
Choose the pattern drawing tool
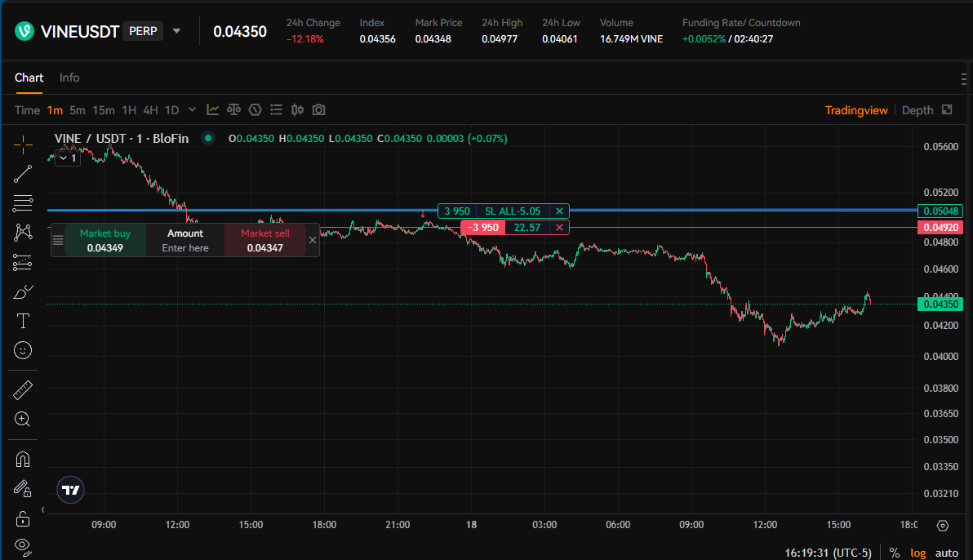[x=23, y=232]
